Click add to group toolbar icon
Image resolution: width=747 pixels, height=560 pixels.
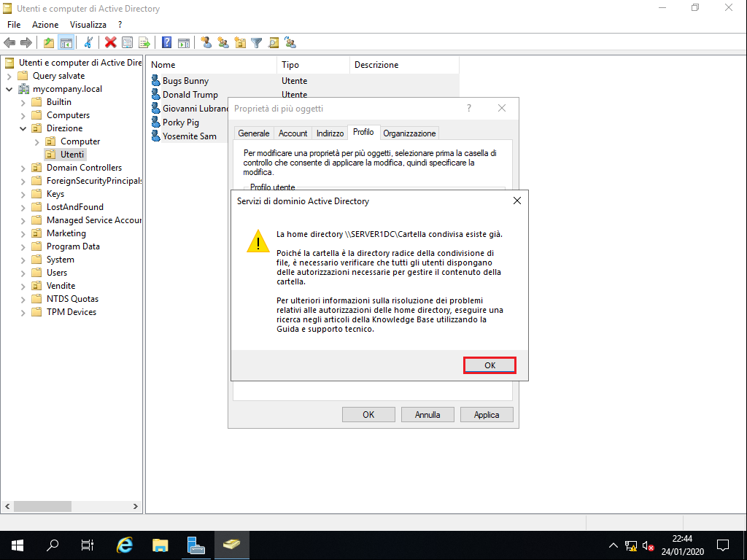click(290, 43)
